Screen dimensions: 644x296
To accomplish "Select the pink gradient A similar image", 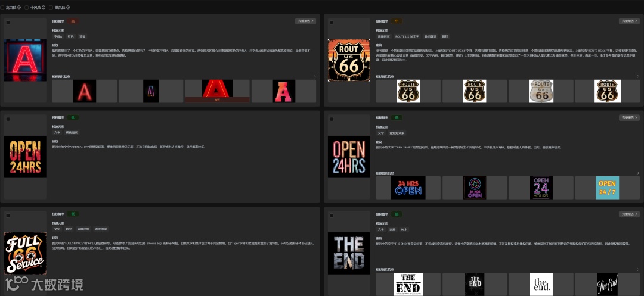I will click(284, 91).
